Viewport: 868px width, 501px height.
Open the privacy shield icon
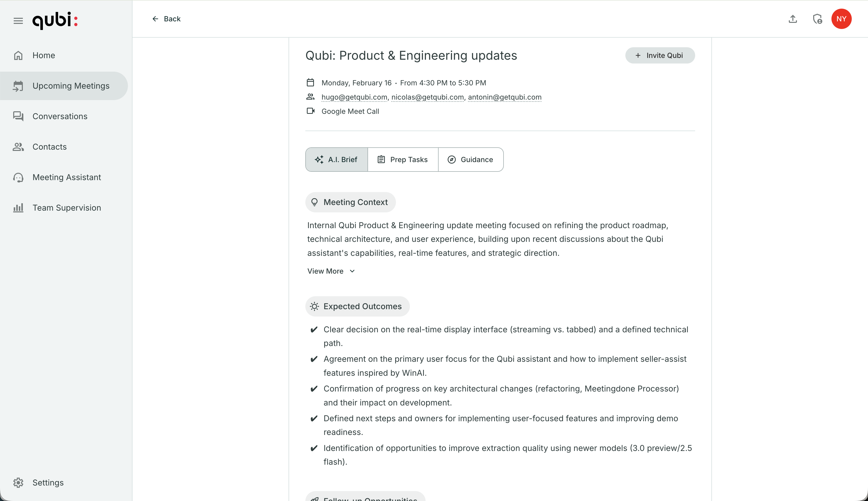point(817,19)
